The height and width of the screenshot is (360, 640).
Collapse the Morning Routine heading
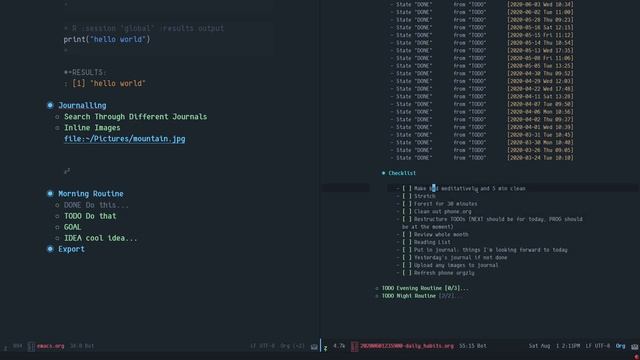[91, 193]
